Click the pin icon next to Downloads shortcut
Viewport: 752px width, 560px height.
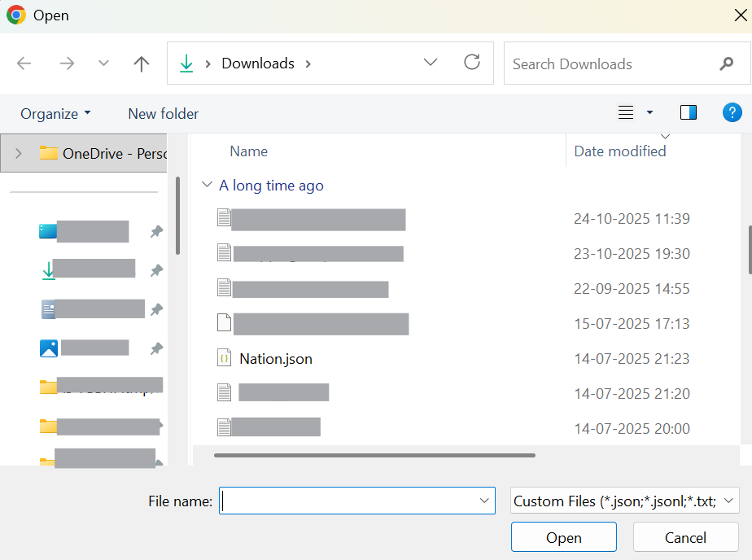click(x=156, y=271)
